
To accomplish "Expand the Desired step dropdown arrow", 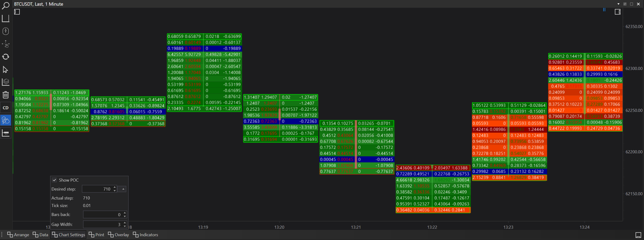I will 123,189.
